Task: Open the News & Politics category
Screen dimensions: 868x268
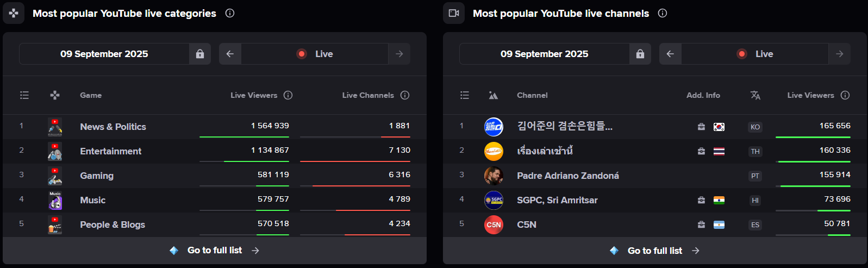Action: coord(113,127)
